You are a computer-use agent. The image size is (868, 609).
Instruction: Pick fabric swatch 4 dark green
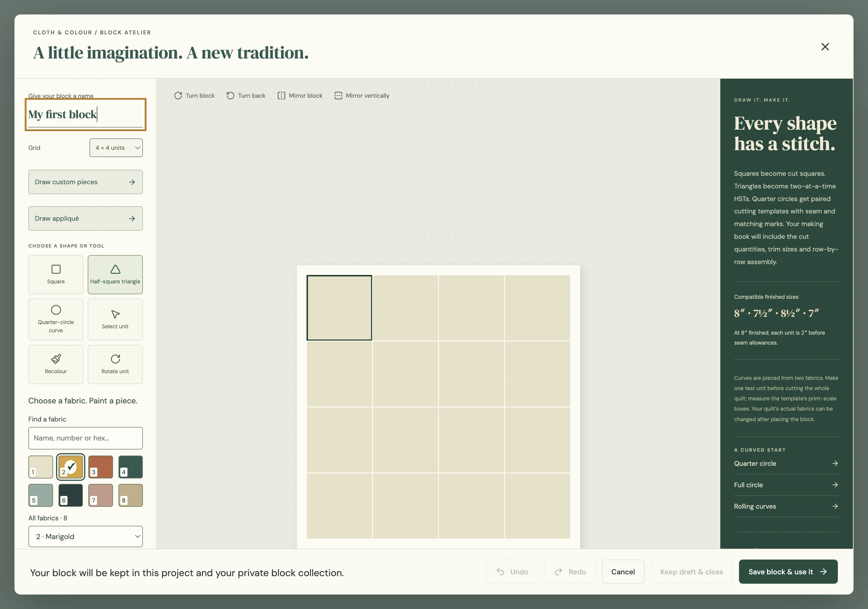(131, 467)
